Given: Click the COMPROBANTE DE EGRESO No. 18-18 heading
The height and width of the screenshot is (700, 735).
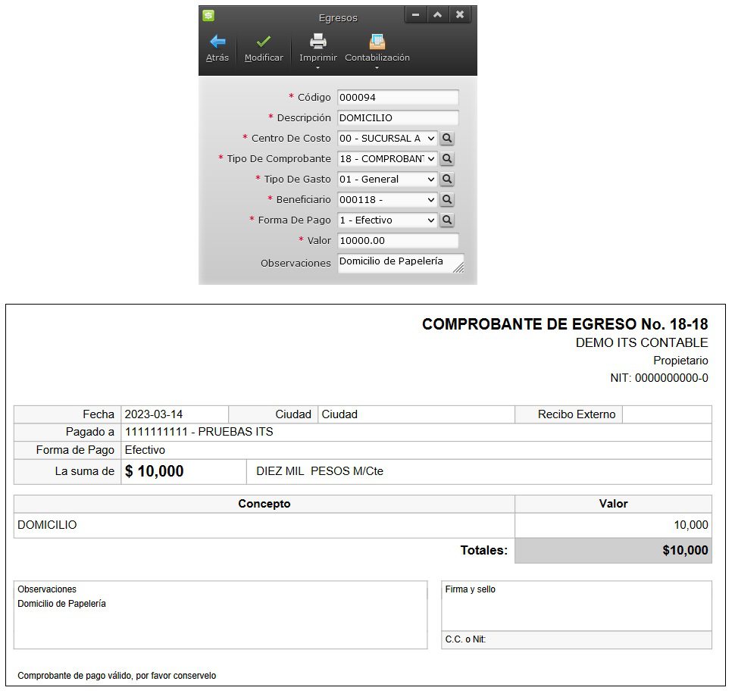Looking at the screenshot, I should pos(565,324).
